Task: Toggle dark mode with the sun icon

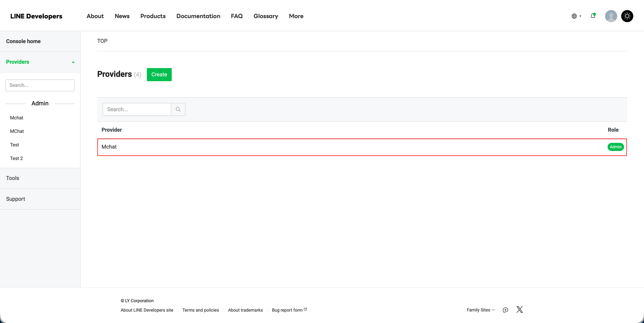Action: [627, 16]
